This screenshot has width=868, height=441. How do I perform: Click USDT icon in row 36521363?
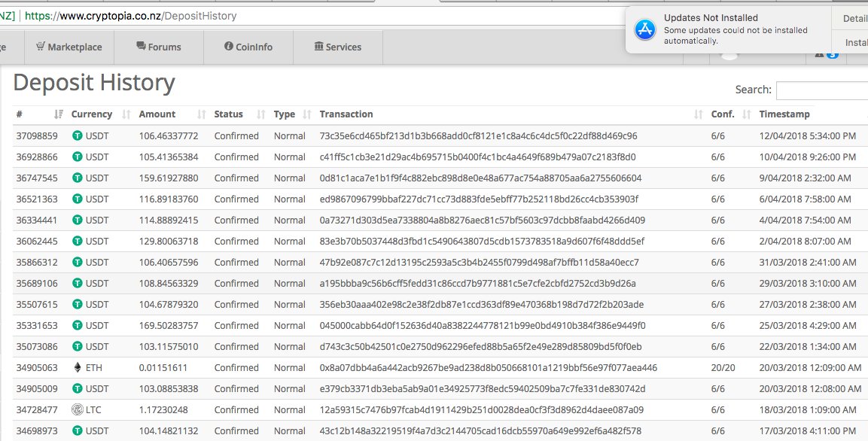(78, 199)
